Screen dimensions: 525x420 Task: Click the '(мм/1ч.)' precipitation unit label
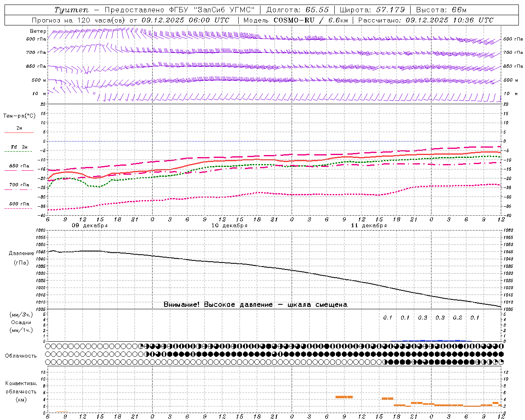click(x=21, y=330)
